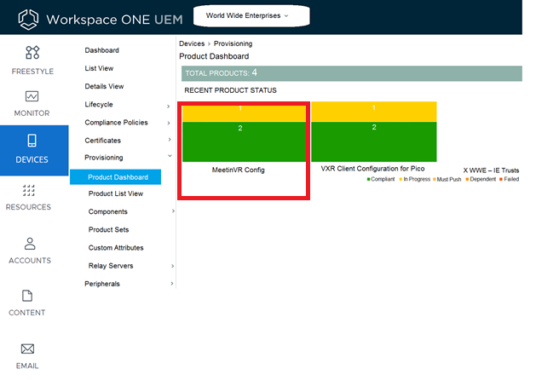Open the Content document icon

[27, 296]
